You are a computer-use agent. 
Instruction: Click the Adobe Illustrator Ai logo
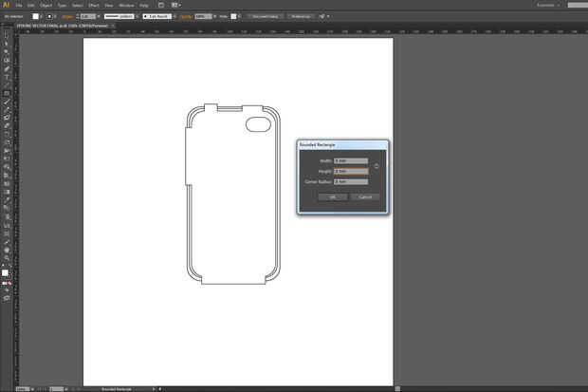(x=7, y=5)
